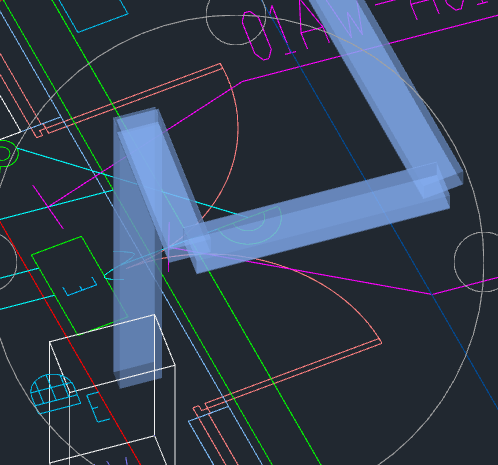This screenshot has height=465, width=498.
Task: Click the cyan hatched dome symbol
Action: click(x=55, y=393)
